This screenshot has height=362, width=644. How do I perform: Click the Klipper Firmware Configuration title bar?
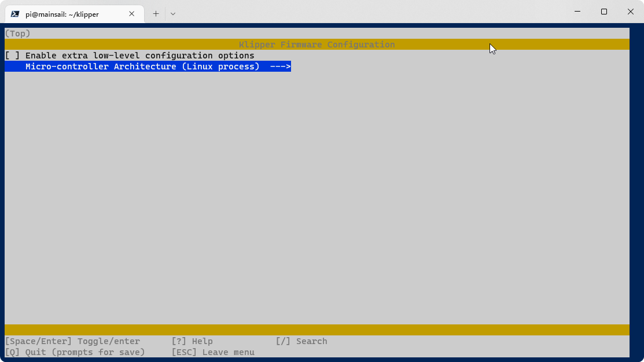317,44
